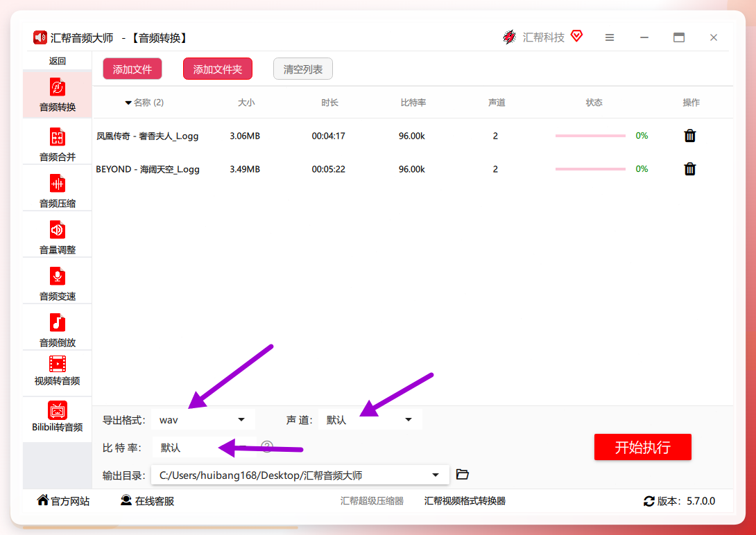Open the 汇帮视频格式转换器 link
756x535 pixels.
pos(465,501)
